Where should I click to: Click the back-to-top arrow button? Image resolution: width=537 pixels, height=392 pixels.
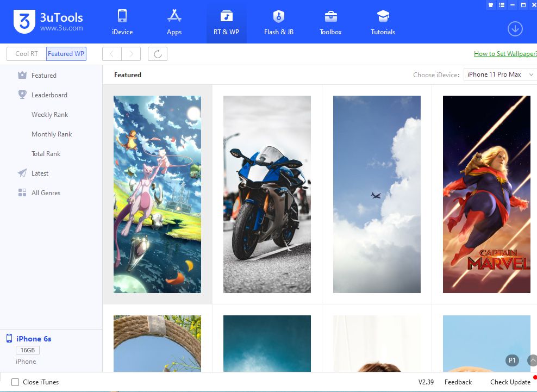[532, 360]
